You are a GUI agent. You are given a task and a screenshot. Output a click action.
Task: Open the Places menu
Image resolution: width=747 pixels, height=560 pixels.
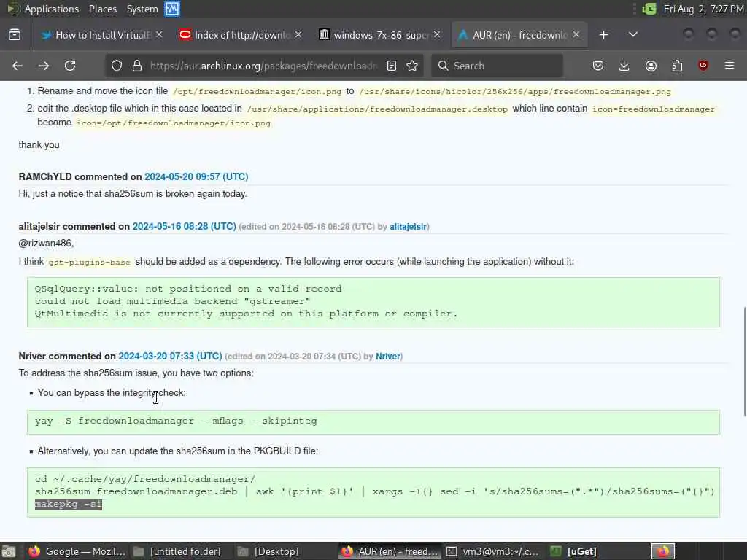point(102,9)
